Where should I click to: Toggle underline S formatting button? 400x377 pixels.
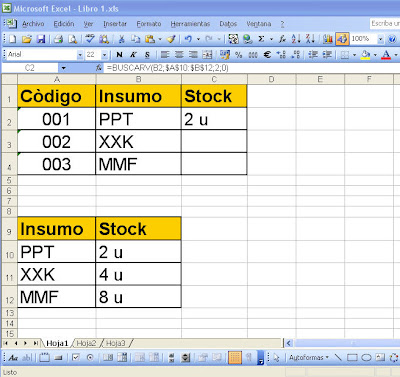[x=147, y=55]
